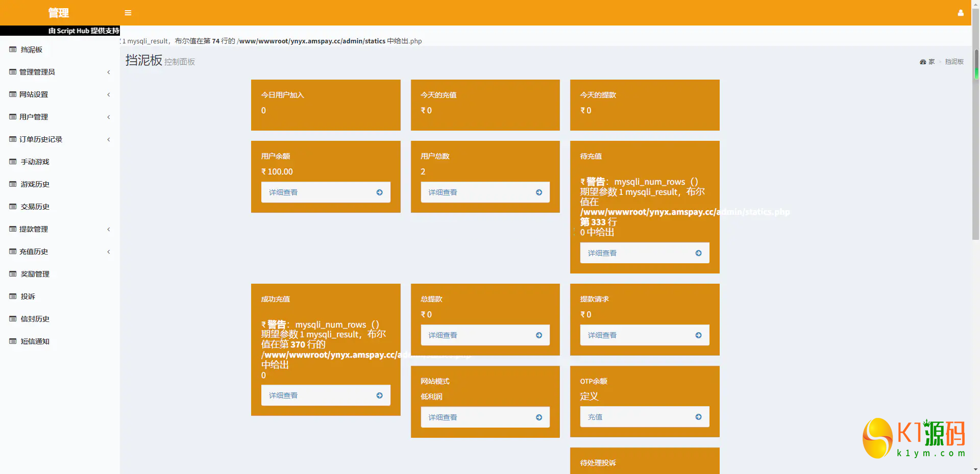Click the home dashboard icon in breadcrumb
Viewport: 980px width, 474px height.
pyautogui.click(x=923, y=62)
